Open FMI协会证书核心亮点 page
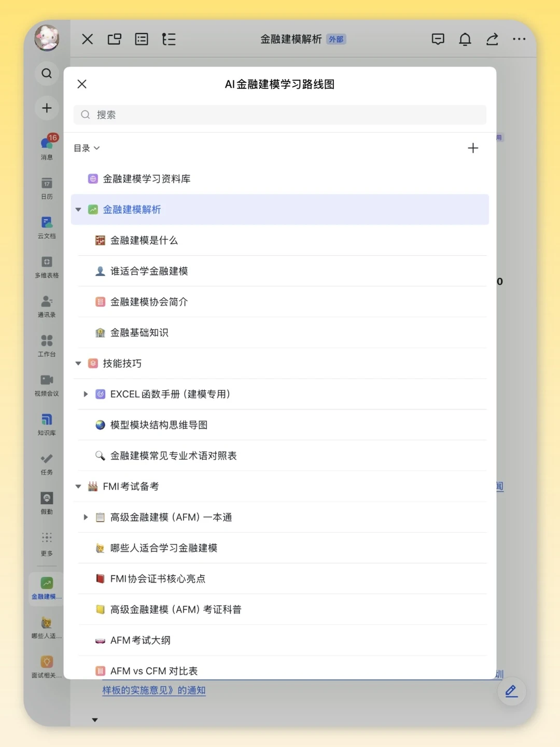 [x=280, y=578]
